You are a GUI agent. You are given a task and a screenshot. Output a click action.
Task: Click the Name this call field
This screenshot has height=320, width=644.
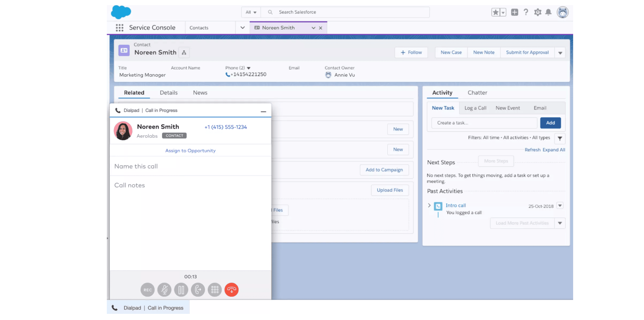pos(190,166)
